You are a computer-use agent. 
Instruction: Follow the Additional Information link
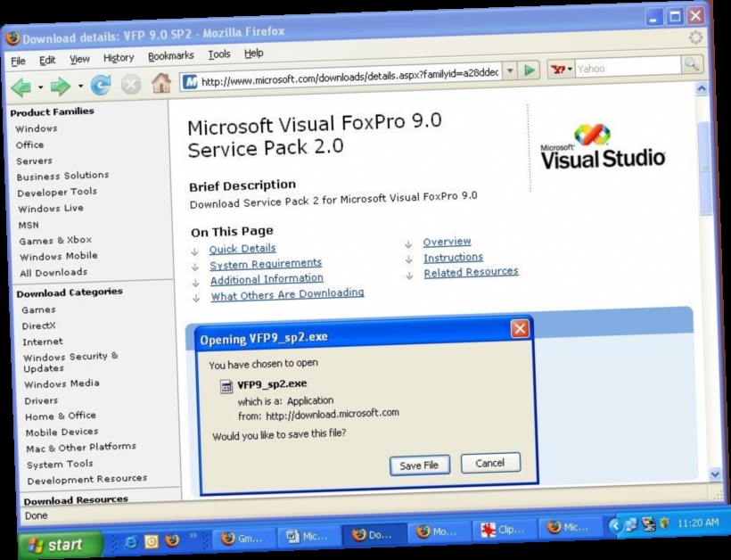267,279
